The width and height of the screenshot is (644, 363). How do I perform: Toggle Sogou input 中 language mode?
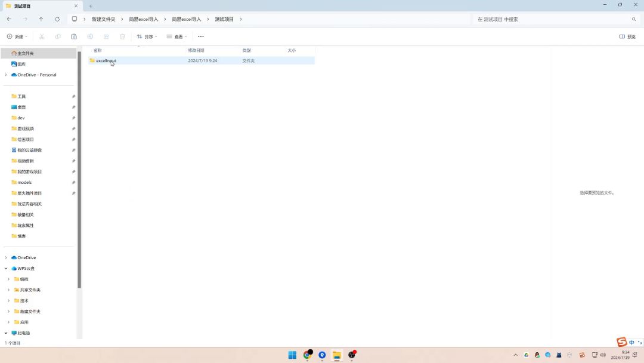[631, 343]
